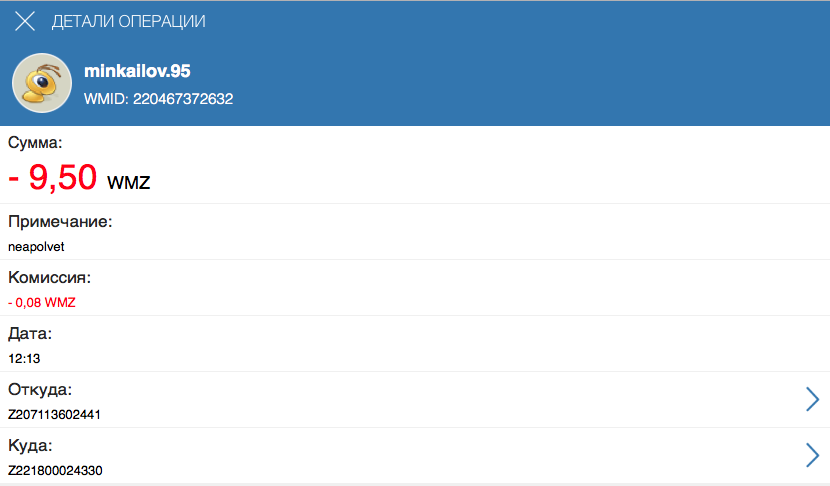Open the ant avatar profile picture
Image resolution: width=830 pixels, height=486 pixels.
(42, 83)
